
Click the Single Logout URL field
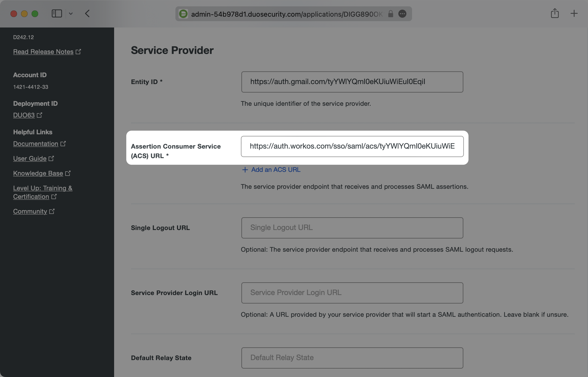coord(351,228)
